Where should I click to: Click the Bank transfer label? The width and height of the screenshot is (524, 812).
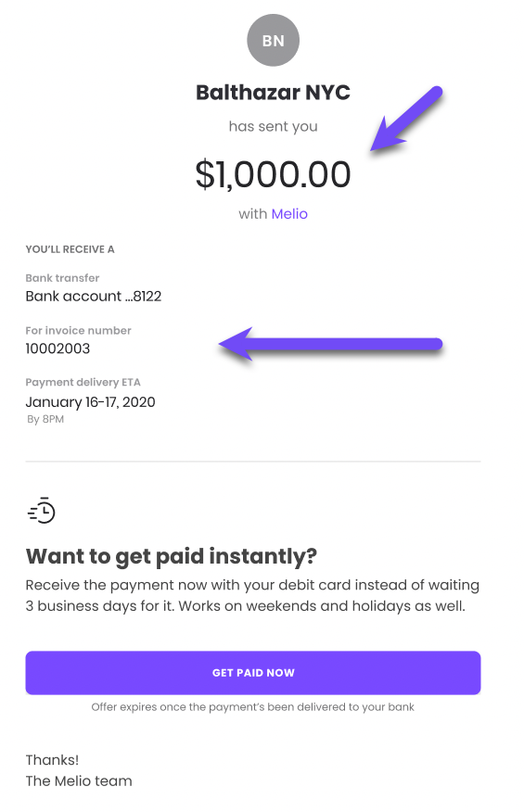pos(62,278)
